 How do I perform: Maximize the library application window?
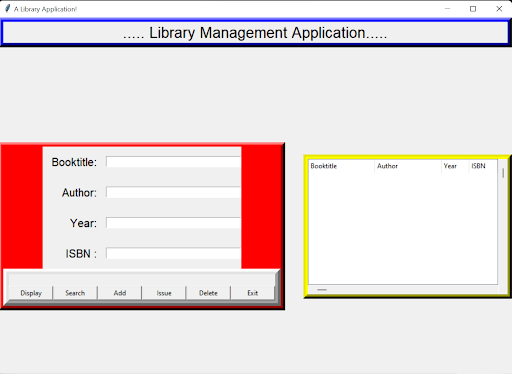473,9
